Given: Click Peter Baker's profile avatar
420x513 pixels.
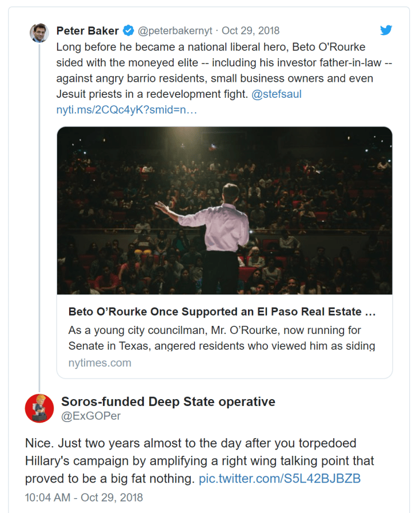Looking at the screenshot, I should point(39,33).
